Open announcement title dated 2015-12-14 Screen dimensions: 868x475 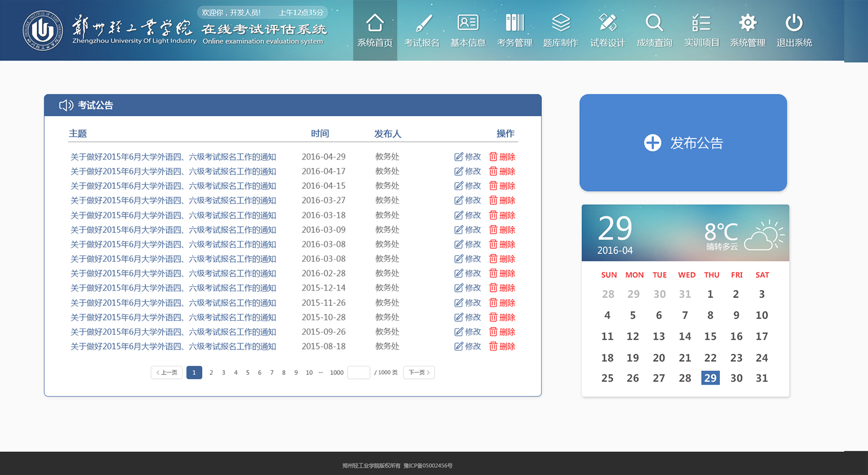(173, 288)
